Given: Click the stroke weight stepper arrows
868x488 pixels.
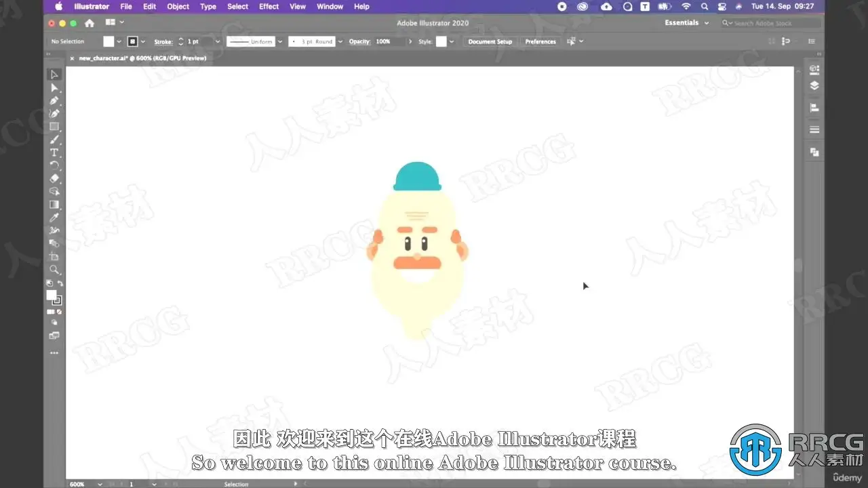Looking at the screenshot, I should tap(181, 41).
